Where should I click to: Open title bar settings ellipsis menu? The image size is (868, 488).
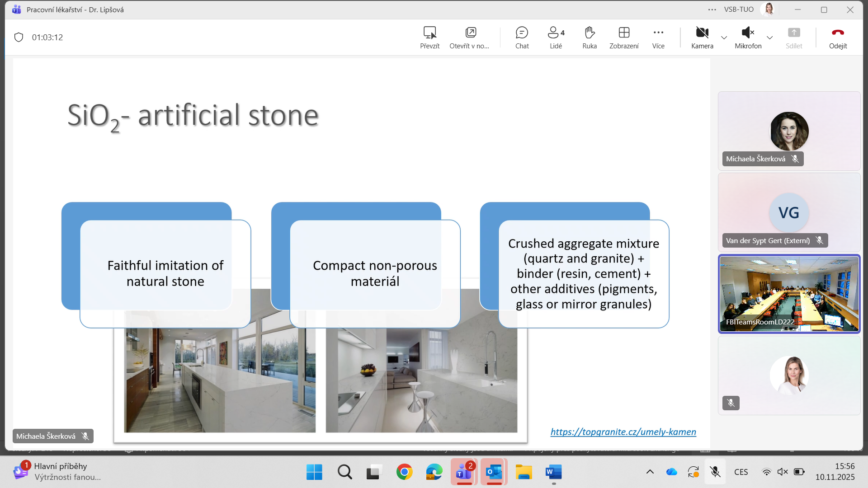pos(712,9)
